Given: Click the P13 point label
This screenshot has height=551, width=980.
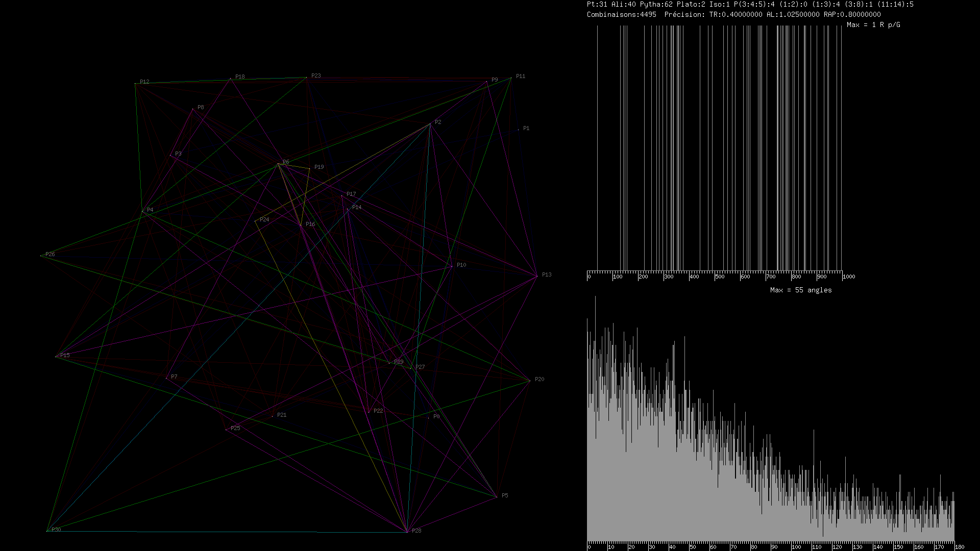Looking at the screenshot, I should click(x=547, y=274).
